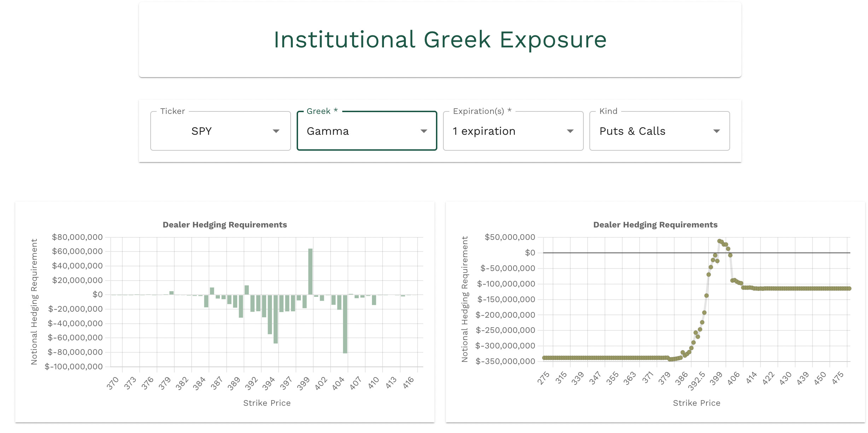Click the bar chart title Dealer Hedging Requirements

(225, 225)
